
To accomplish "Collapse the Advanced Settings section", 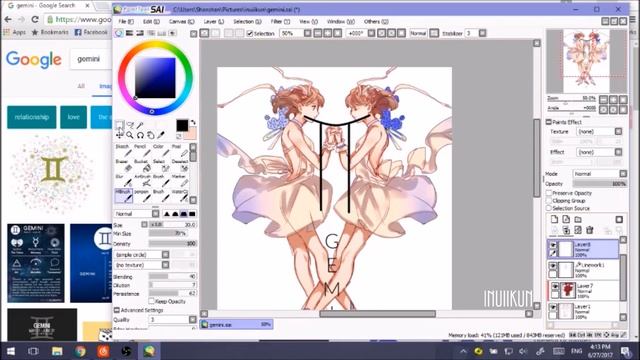I will [x=117, y=310].
